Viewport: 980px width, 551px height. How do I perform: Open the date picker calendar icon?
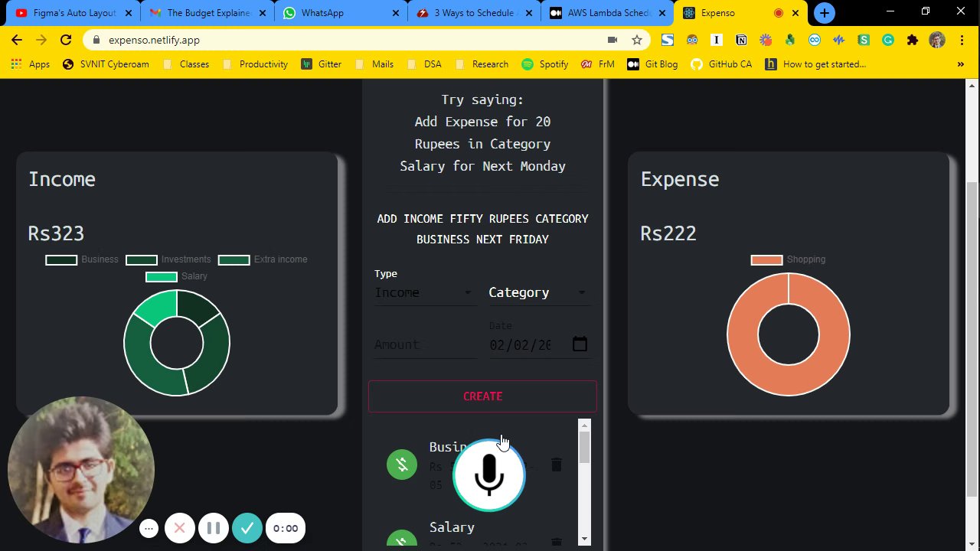[x=580, y=344]
